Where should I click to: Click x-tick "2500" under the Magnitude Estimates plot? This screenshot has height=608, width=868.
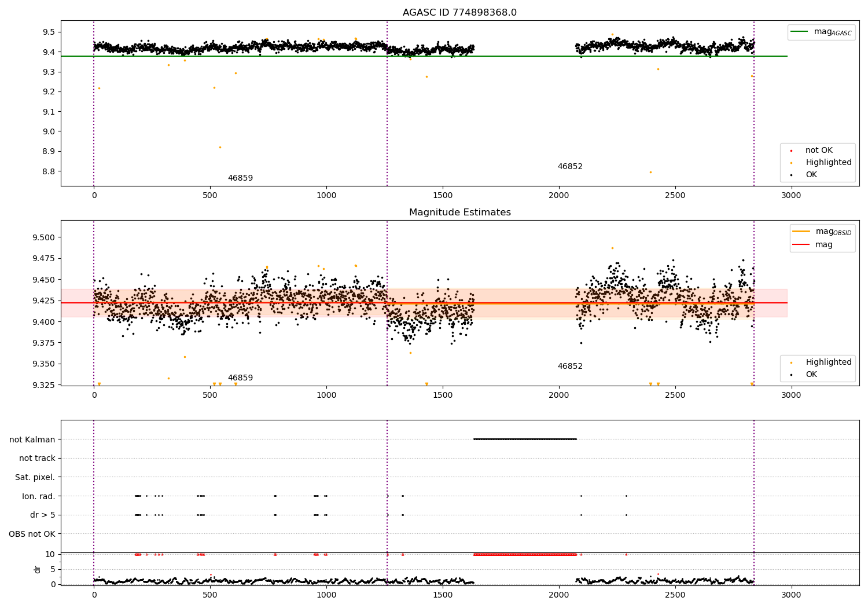[675, 395]
